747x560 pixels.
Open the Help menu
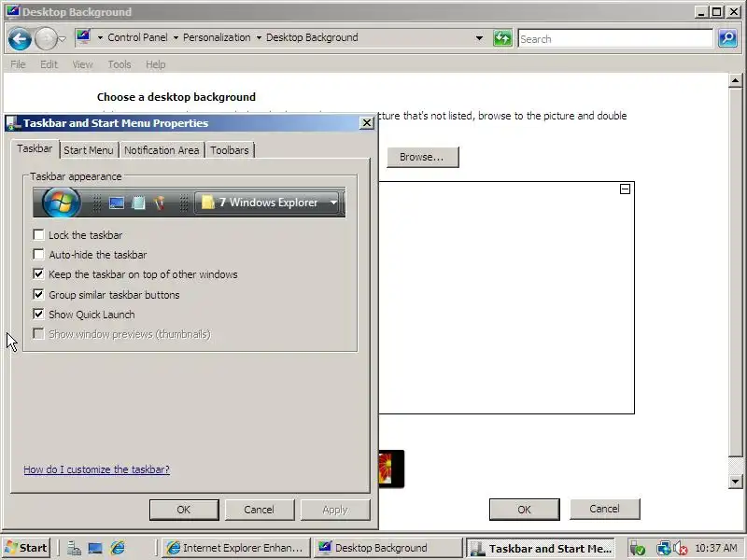155,64
